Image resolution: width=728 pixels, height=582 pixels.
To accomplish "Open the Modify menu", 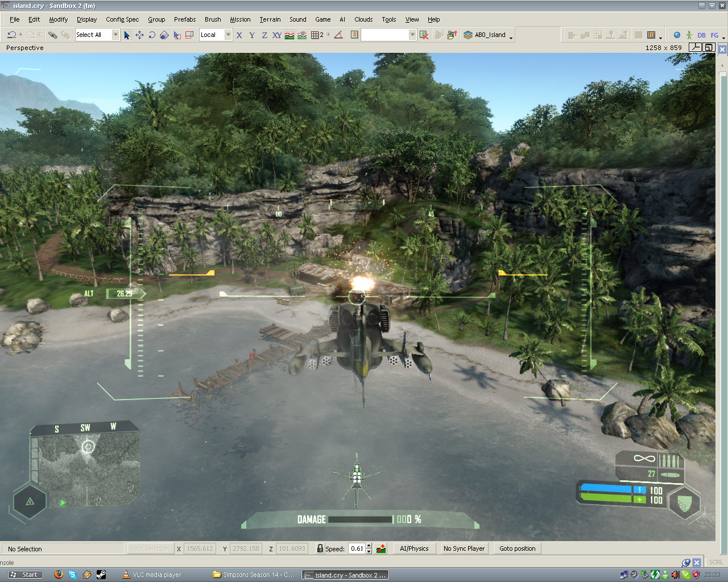I will tap(59, 19).
